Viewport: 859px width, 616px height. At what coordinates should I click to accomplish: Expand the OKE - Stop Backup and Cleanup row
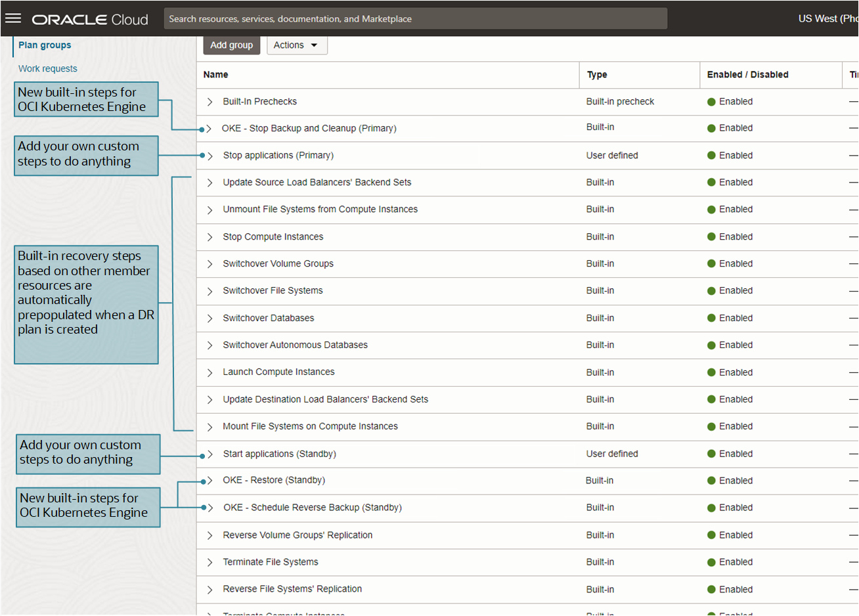[x=209, y=128]
